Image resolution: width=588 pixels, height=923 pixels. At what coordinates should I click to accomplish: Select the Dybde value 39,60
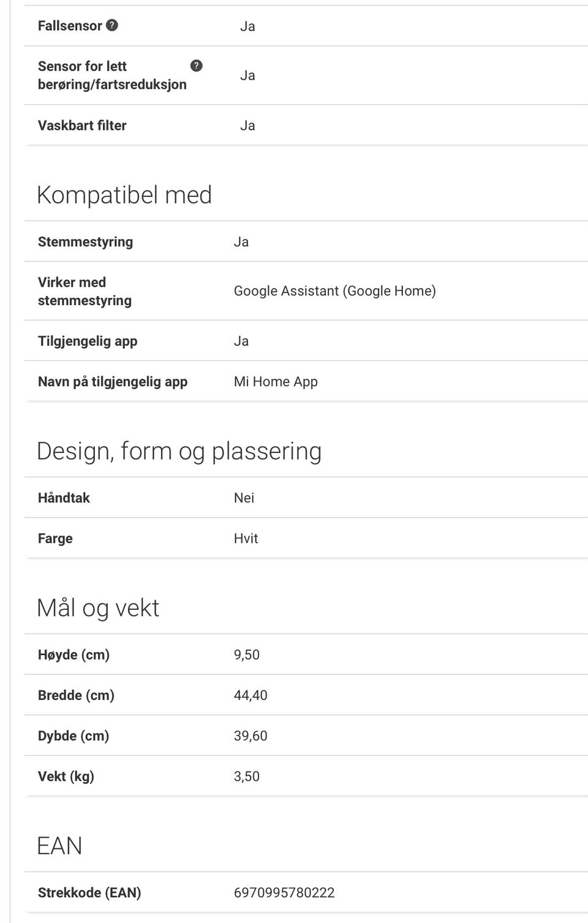[251, 735]
